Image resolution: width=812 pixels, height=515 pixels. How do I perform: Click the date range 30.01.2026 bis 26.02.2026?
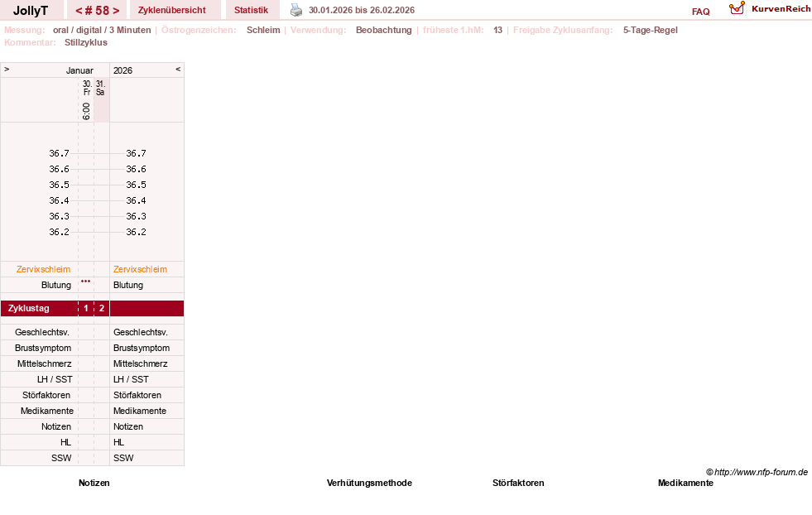click(x=362, y=11)
